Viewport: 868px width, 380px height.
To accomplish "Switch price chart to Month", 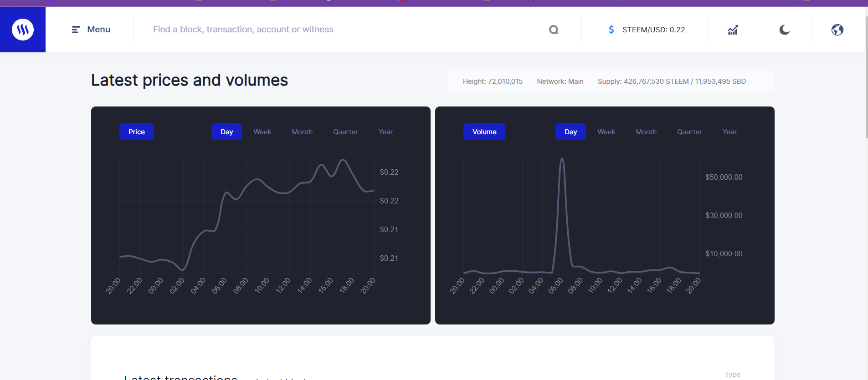I will point(302,132).
